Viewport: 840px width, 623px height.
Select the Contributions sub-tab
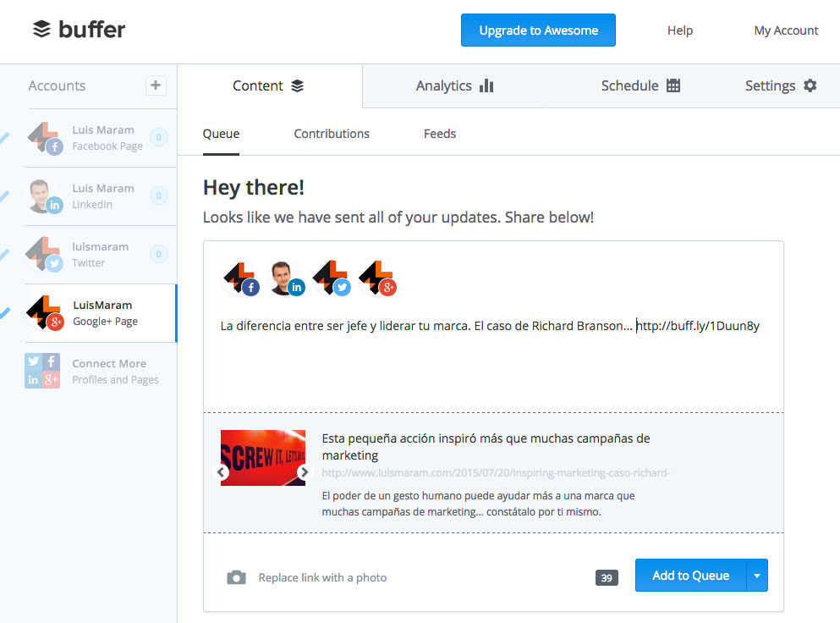click(332, 134)
